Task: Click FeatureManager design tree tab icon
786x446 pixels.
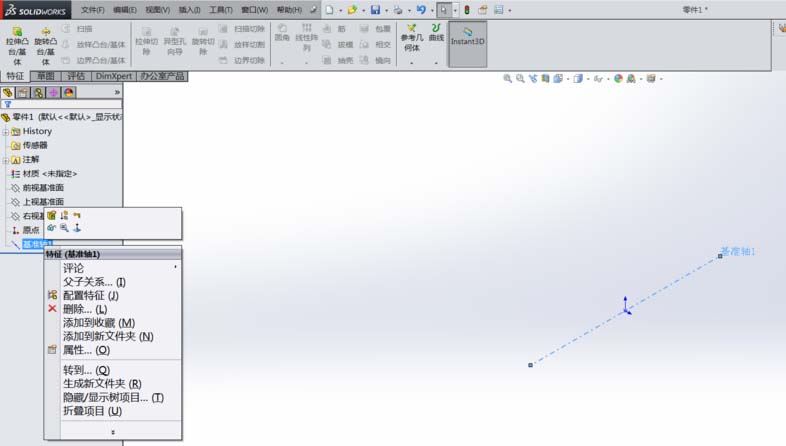Action: click(x=8, y=92)
